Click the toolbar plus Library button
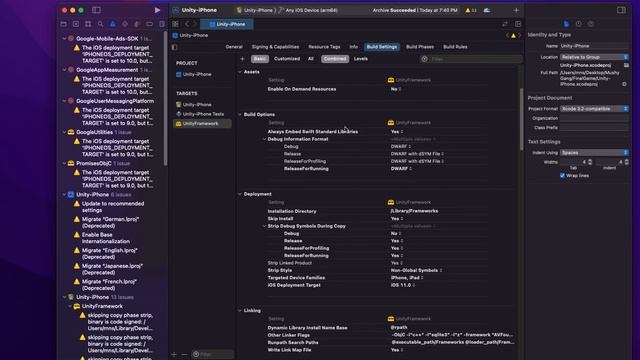This screenshot has width=640, height=360. (516, 10)
